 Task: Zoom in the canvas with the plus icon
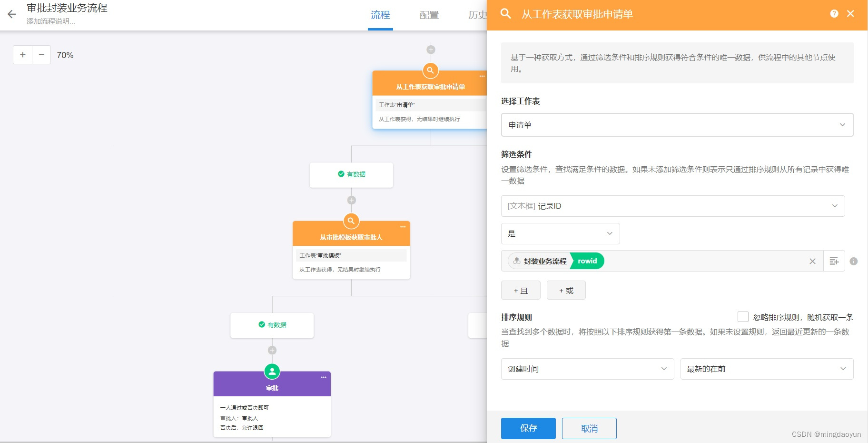22,54
